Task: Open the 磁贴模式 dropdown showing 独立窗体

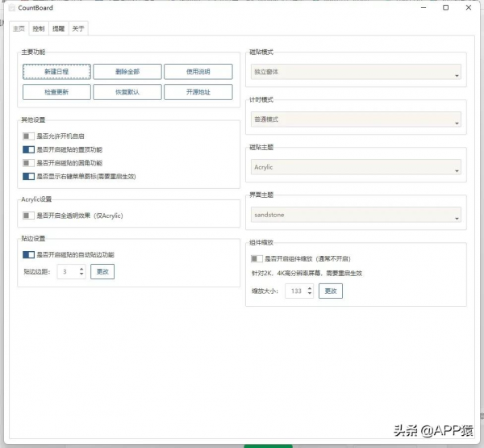Action: (x=356, y=72)
